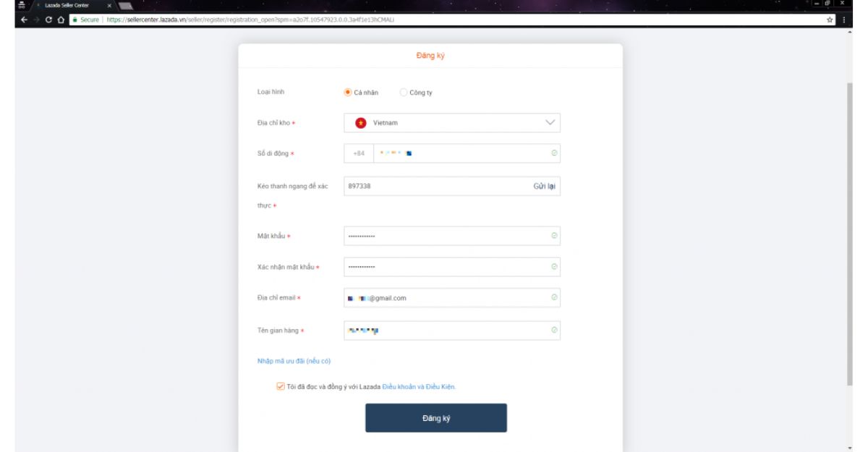
Task: Select the Cá nhân radio option
Action: tap(348, 93)
